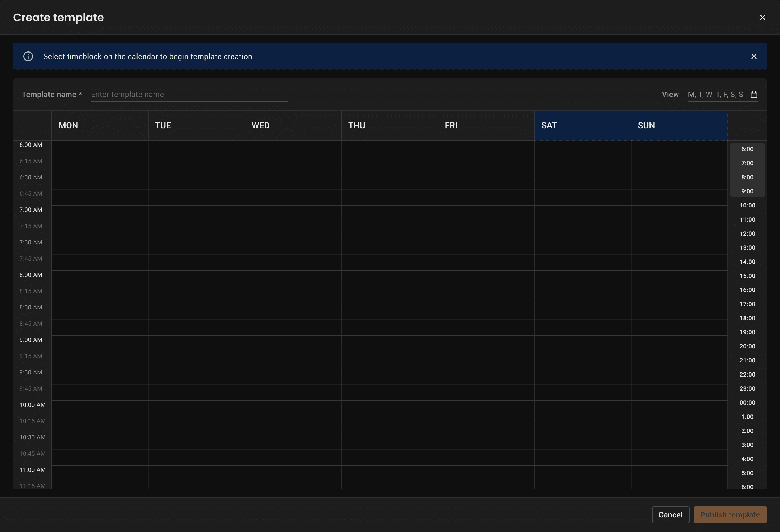This screenshot has width=780, height=532.
Task: Jump to 12:00 in time navigator
Action: click(x=747, y=233)
